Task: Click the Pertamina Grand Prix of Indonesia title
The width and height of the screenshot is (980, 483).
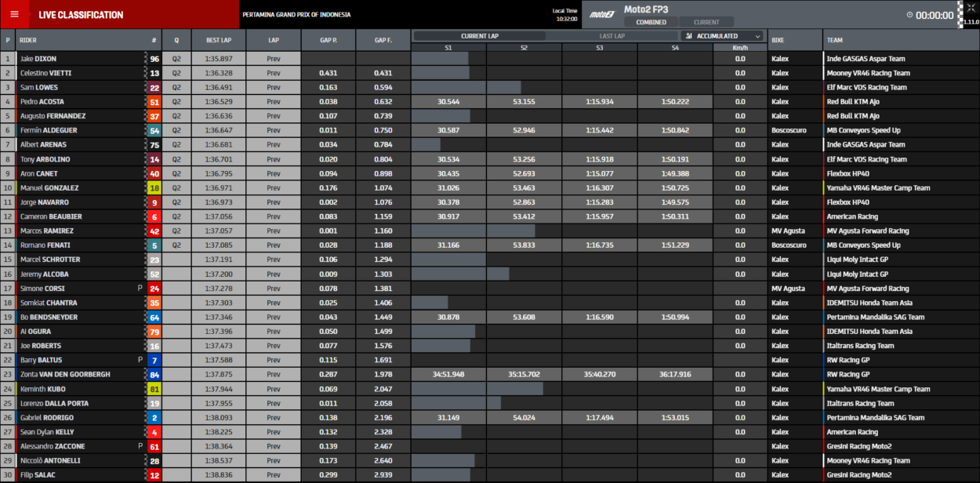Action: click(x=296, y=15)
